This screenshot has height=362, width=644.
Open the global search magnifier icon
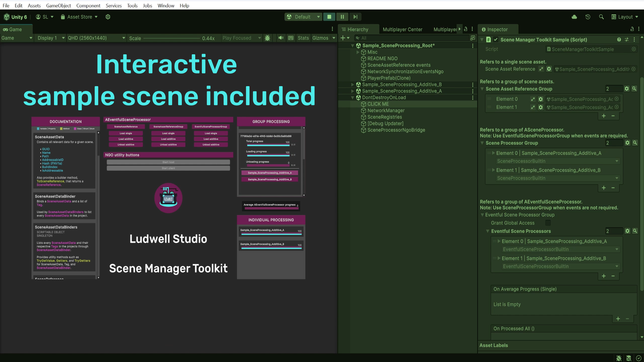pos(601,17)
